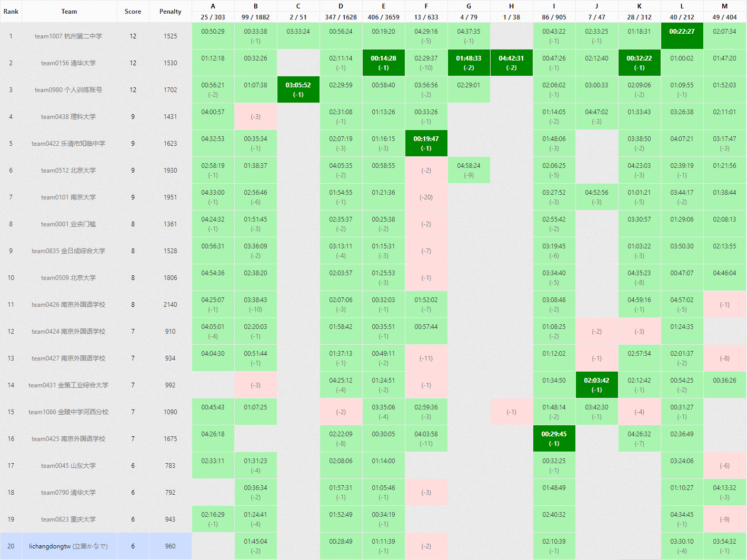Open team0156 清华大学 team entry
The width and height of the screenshot is (747, 560).
point(68,63)
